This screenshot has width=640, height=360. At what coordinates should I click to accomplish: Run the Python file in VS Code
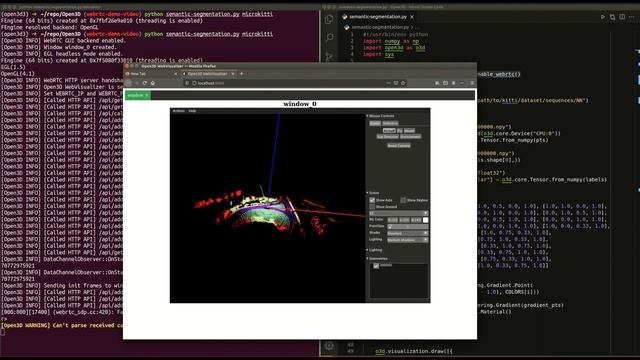pos(602,17)
